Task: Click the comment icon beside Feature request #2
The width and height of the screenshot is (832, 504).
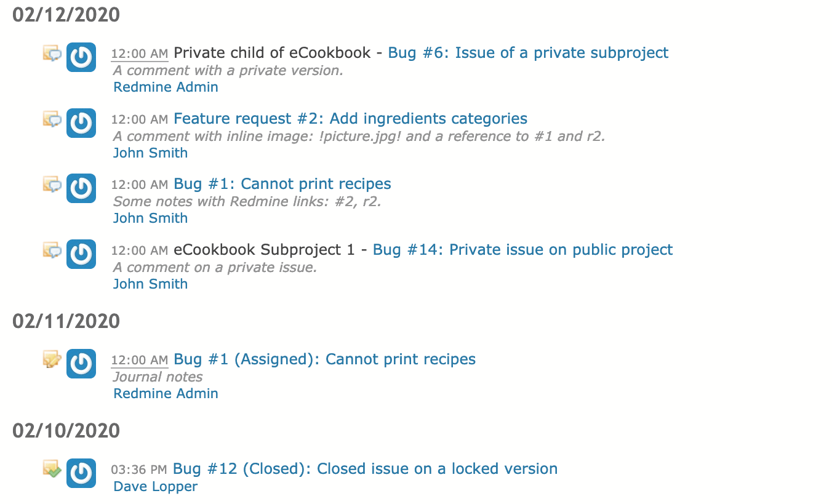Action: click(52, 119)
